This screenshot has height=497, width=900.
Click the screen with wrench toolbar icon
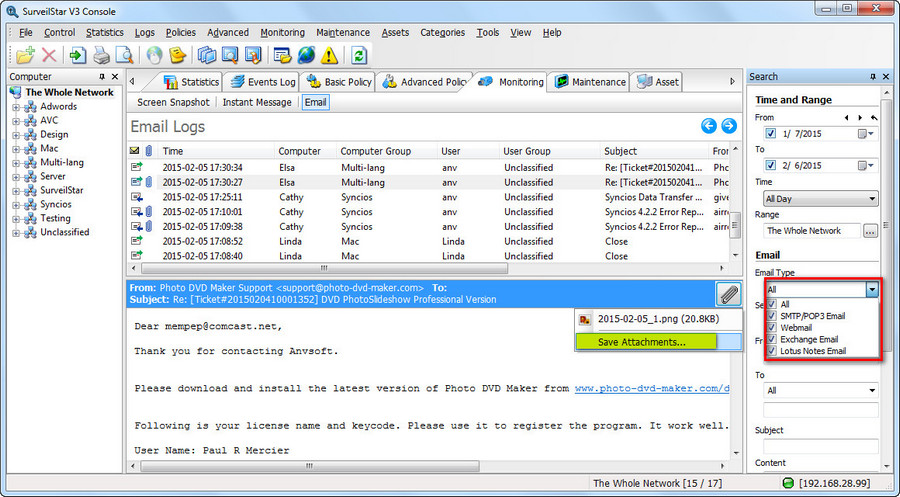coord(253,55)
